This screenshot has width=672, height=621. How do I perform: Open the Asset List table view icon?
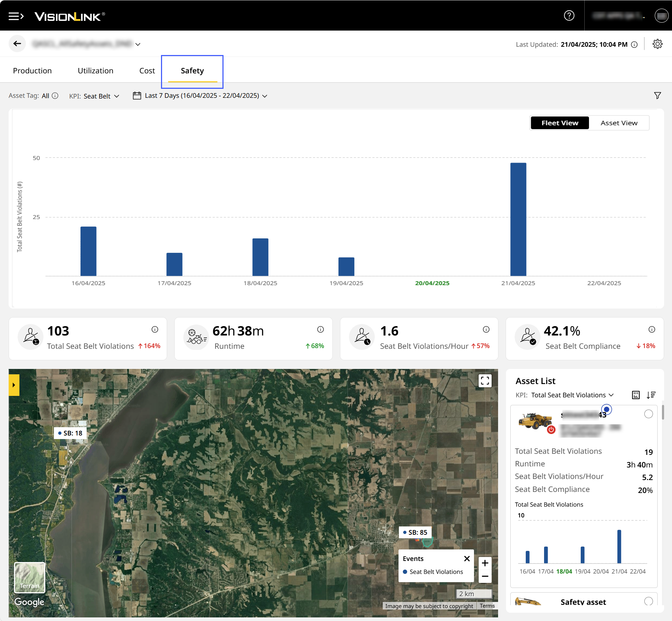[x=636, y=395]
